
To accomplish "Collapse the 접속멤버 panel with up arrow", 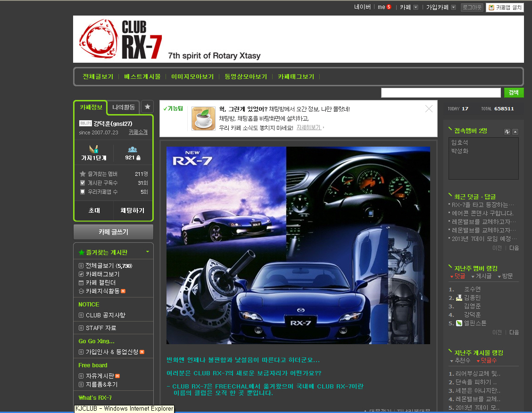I will click(x=515, y=132).
